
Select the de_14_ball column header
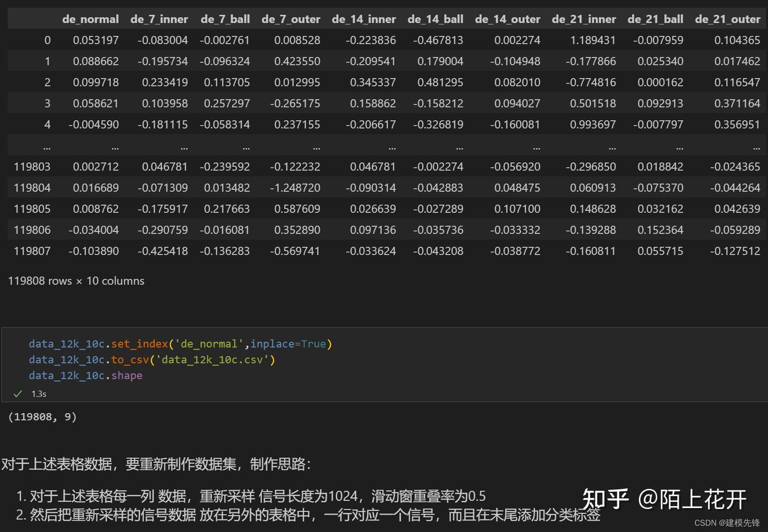click(435, 19)
